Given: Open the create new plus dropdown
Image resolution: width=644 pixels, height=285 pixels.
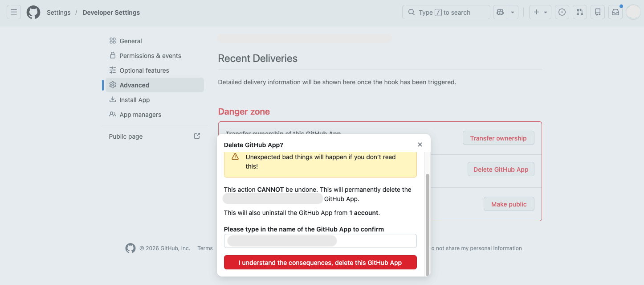Looking at the screenshot, I should [x=540, y=12].
